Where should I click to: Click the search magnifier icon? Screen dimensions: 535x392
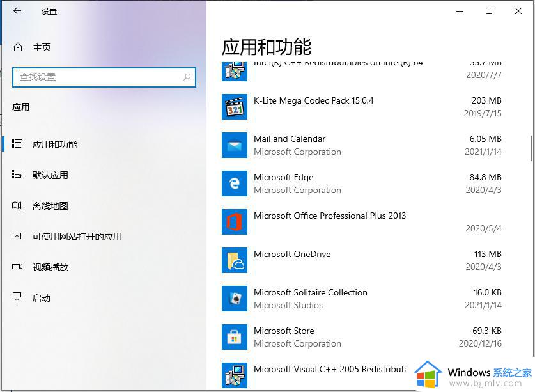pos(187,77)
